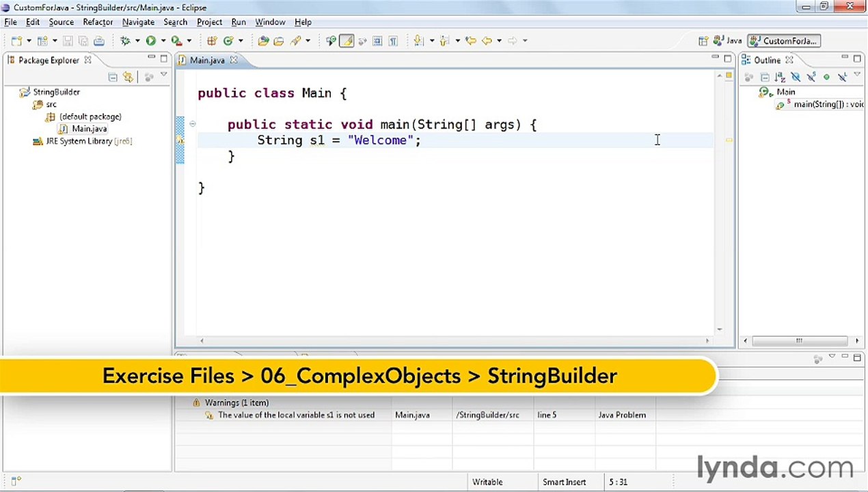Click the Outline horizontal scrollbar
The height and width of the screenshot is (492, 868).
(800, 340)
